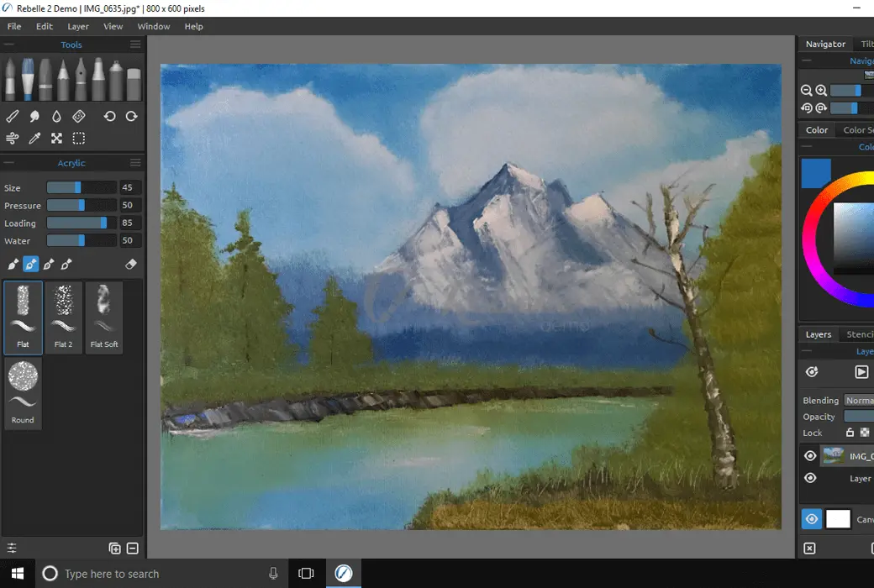Image resolution: width=874 pixels, height=588 pixels.
Task: Remove brush preset minus icon
Action: point(133,548)
